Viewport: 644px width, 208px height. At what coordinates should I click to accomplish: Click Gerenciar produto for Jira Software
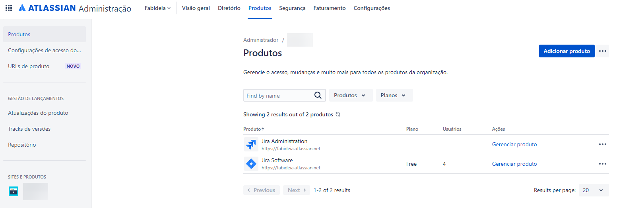click(514, 164)
